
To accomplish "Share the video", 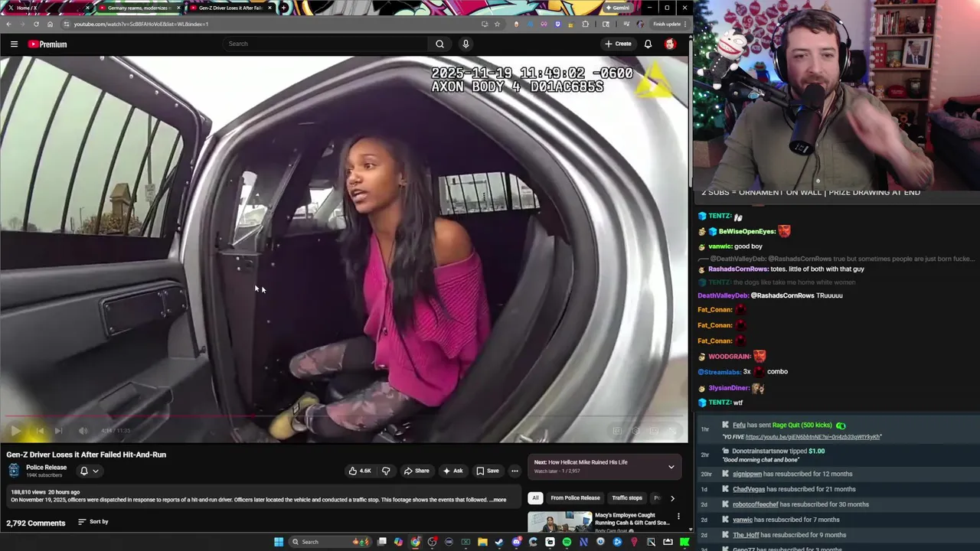I will point(416,471).
